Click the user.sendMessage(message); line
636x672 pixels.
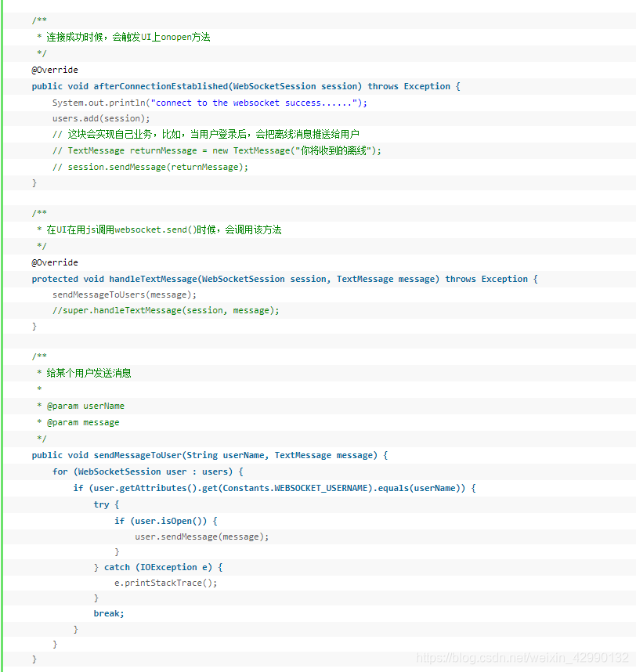(x=202, y=537)
